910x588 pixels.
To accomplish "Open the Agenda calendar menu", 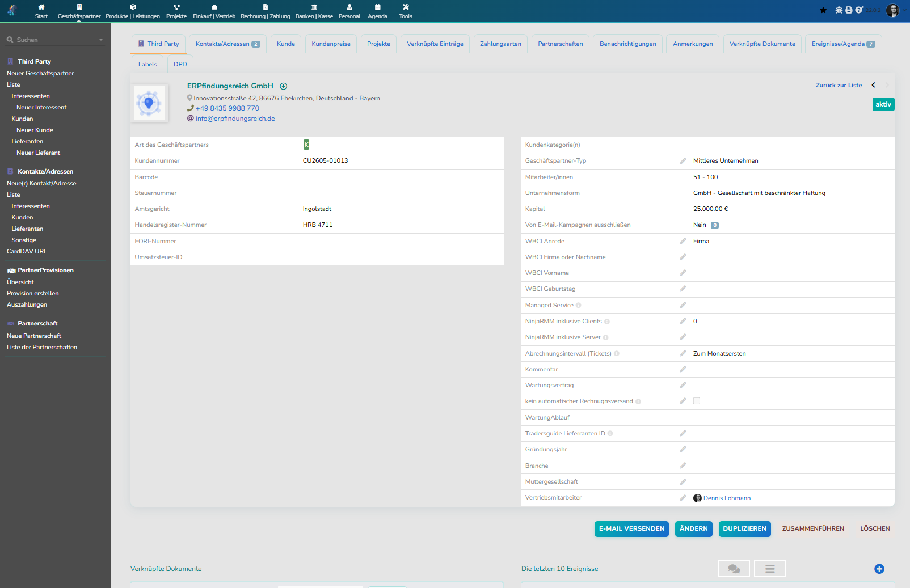I will 377,11.
